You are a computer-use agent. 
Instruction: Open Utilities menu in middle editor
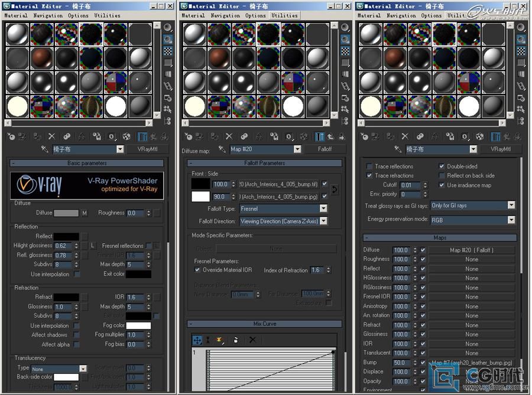coord(284,15)
